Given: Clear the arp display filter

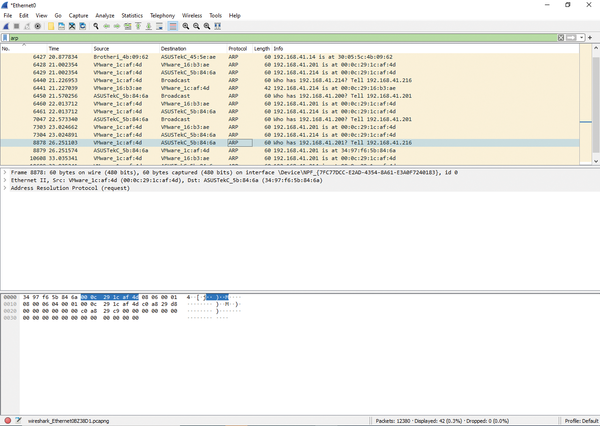Looking at the screenshot, I should pyautogui.click(x=561, y=38).
